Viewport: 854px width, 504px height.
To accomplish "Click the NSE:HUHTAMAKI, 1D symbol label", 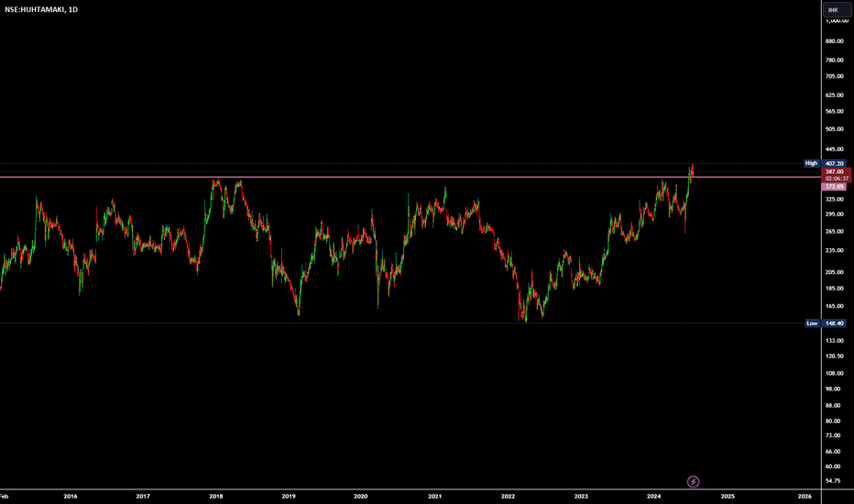I will coord(41,9).
